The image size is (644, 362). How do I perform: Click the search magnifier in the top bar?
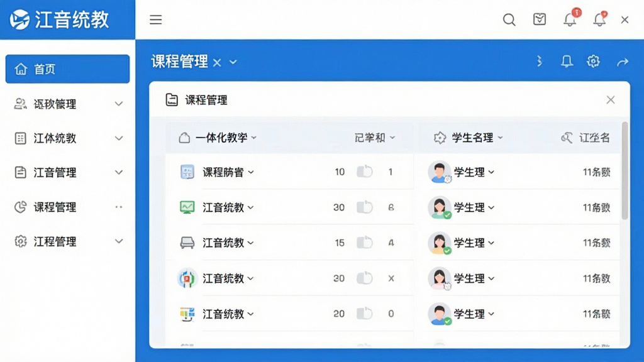pyautogui.click(x=509, y=19)
